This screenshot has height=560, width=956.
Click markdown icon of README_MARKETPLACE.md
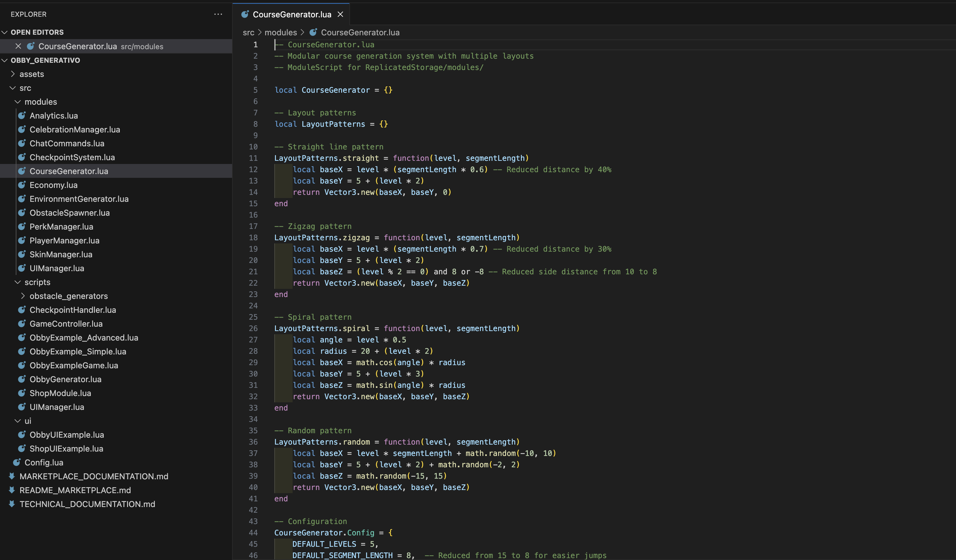click(x=12, y=490)
